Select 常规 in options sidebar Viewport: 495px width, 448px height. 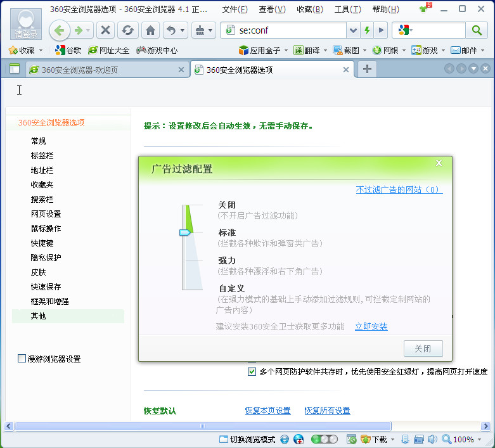38,141
